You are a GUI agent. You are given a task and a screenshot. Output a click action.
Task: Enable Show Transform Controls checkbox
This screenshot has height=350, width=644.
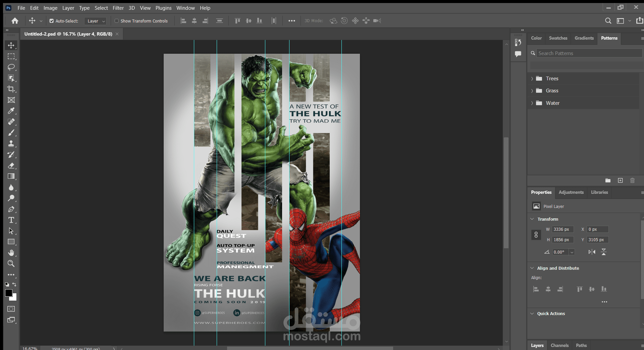pos(117,21)
